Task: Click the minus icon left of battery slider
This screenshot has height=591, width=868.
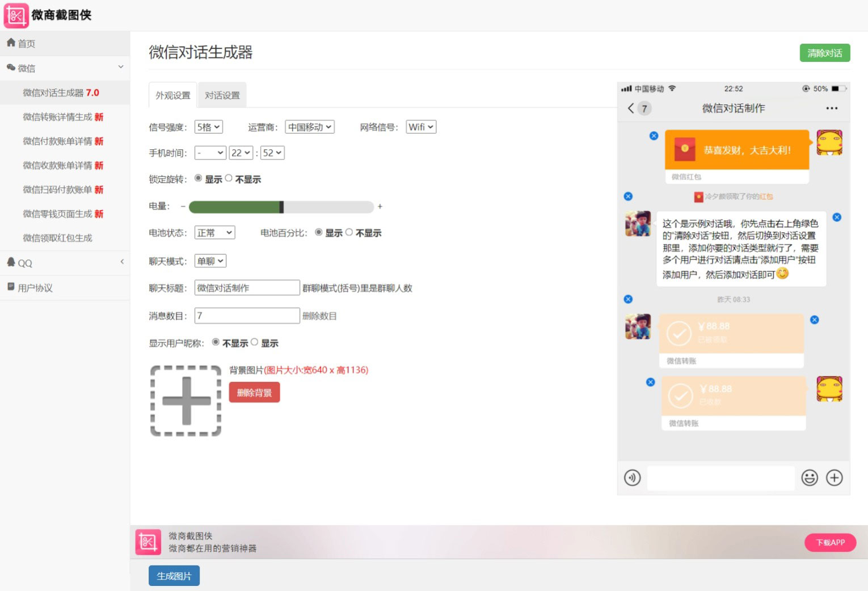Action: pos(183,207)
